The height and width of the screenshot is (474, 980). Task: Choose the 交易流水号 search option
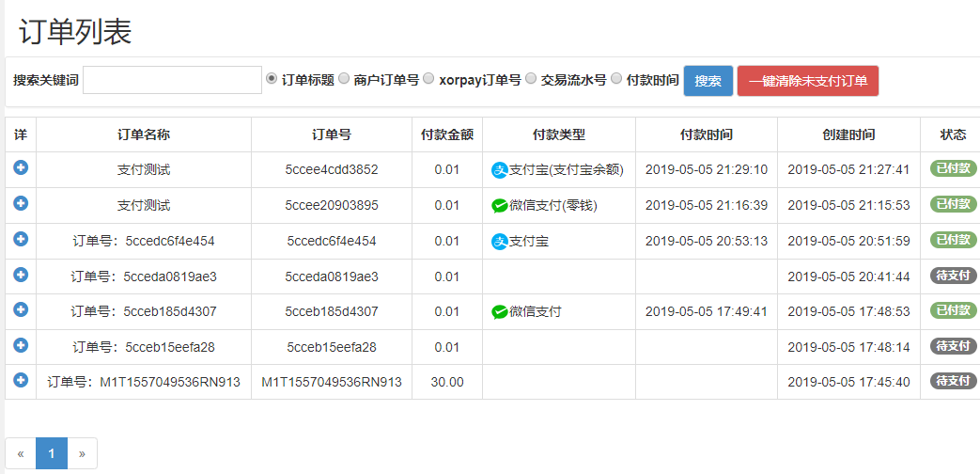[x=531, y=79]
